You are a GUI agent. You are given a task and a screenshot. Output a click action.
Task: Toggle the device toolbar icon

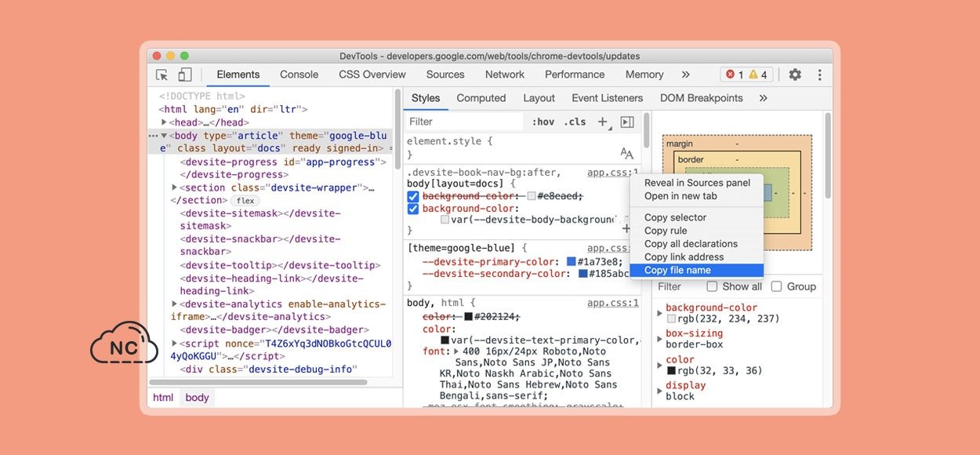(185, 75)
